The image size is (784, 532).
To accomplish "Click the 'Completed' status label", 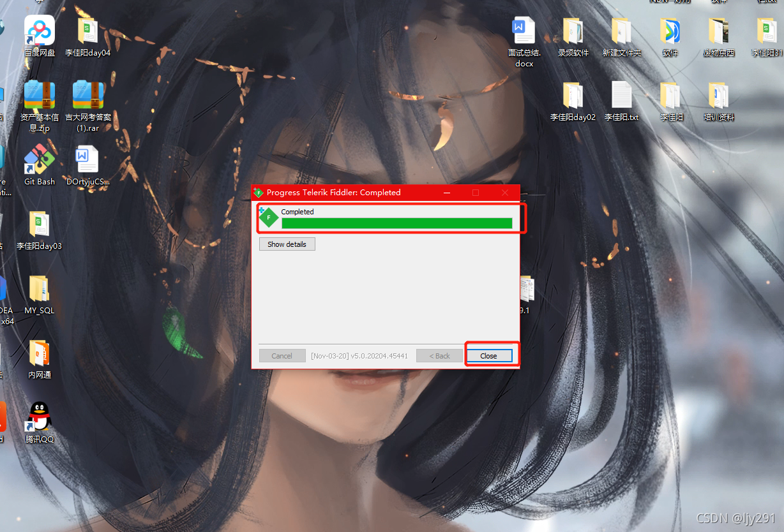I will click(298, 212).
